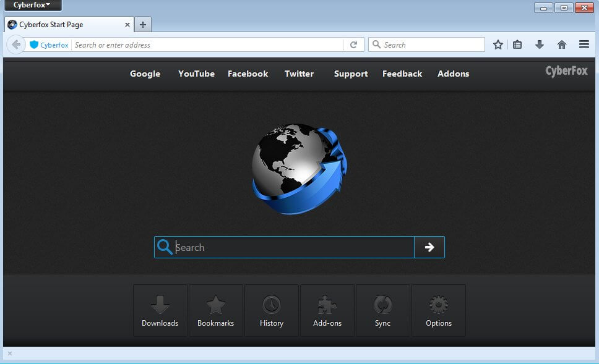
Task: Open the YouTube link
Action: click(x=196, y=74)
